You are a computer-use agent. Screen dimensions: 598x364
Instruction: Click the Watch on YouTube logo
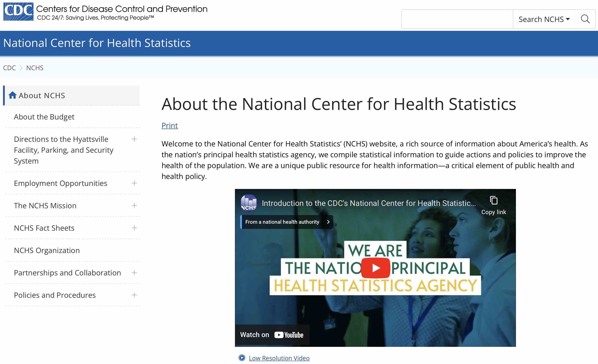tap(289, 335)
